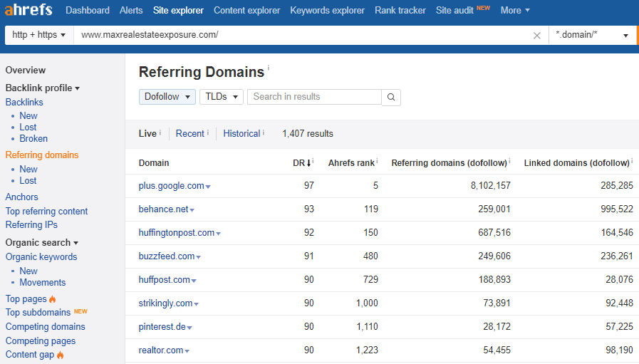
Task: Click info icon beside Referring domains (dofollow) header
Action: [509, 161]
